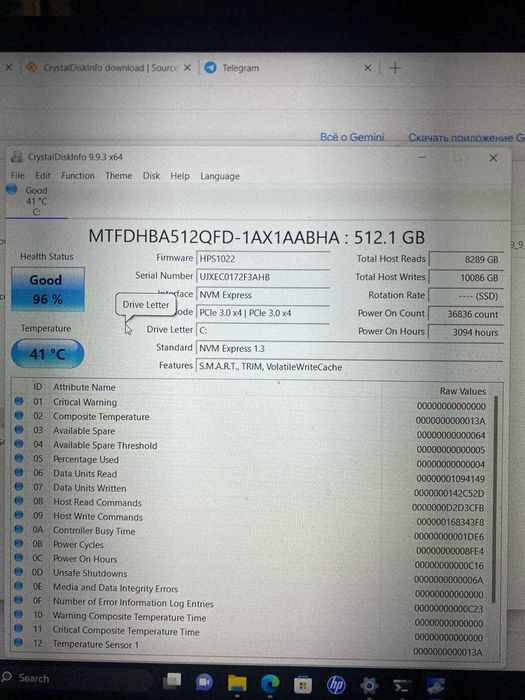Click status icon of Composite Temperature row
Viewport: 525px width, 700px height.
click(19, 415)
